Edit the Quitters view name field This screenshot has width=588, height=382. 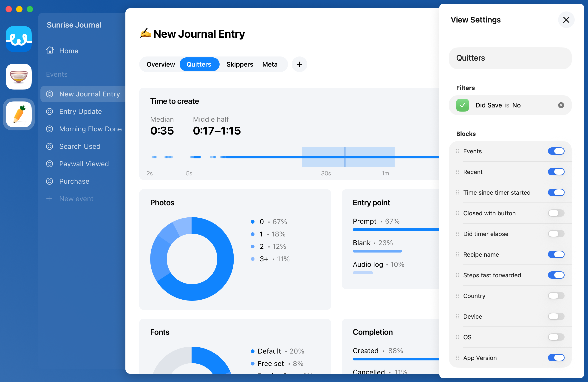tap(510, 58)
